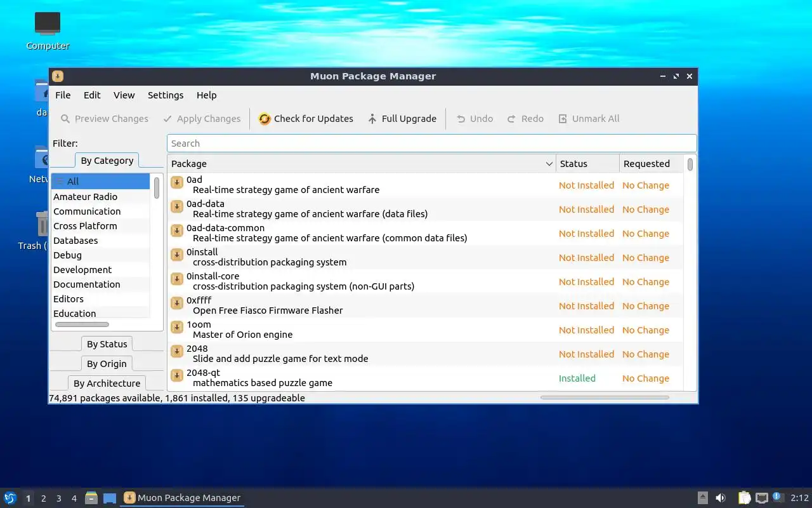This screenshot has height=508, width=812.
Task: Select the Cross Platform category
Action: 100,226
